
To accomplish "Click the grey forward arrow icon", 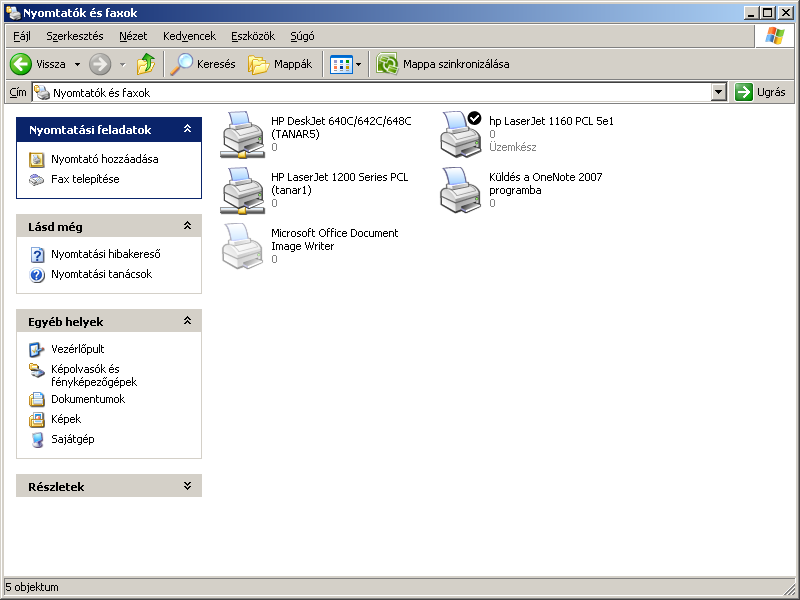I will click(x=100, y=64).
